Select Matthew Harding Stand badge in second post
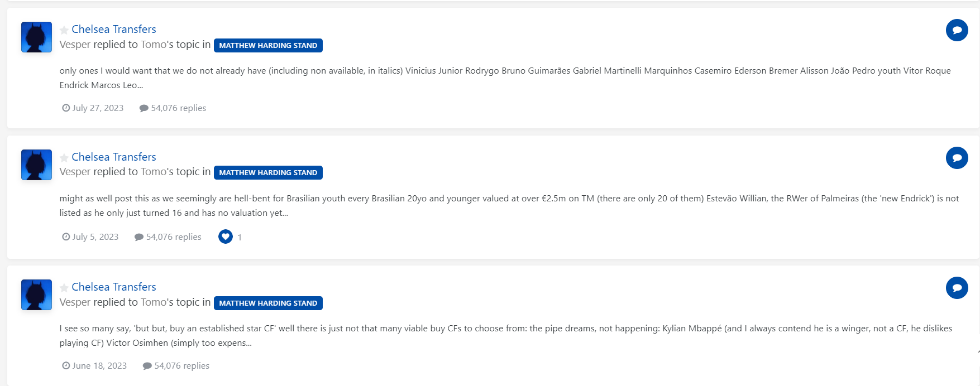The image size is (980, 386). tap(268, 173)
